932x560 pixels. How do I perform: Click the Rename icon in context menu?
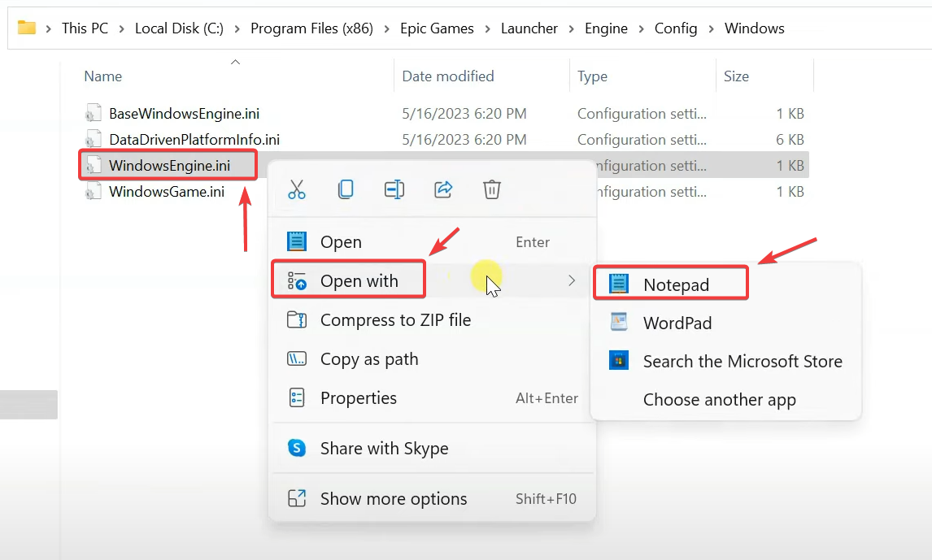tap(394, 189)
